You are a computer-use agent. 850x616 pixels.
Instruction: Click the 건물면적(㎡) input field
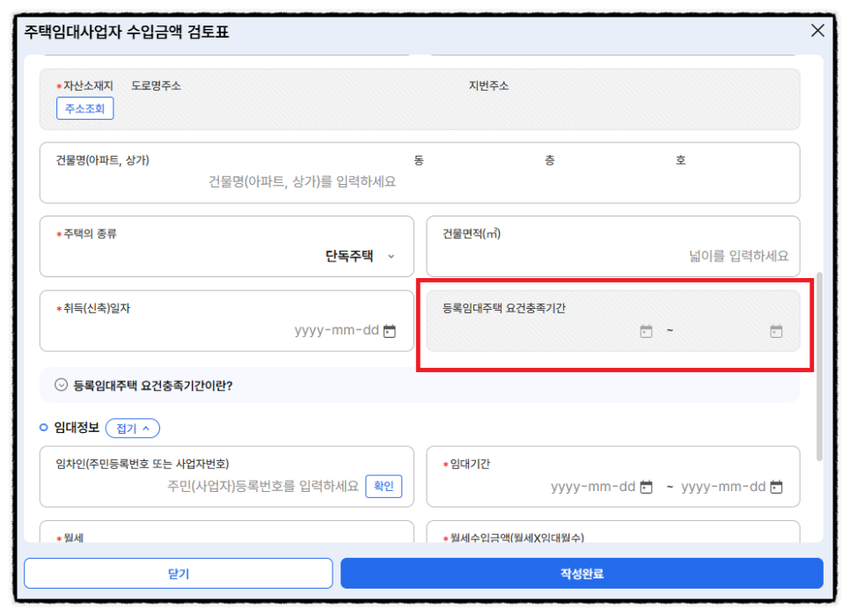point(738,256)
